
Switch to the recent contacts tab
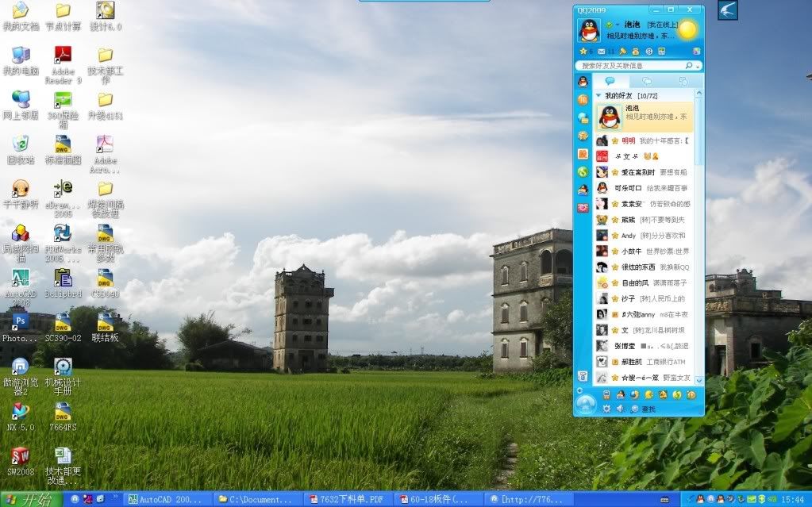[683, 81]
